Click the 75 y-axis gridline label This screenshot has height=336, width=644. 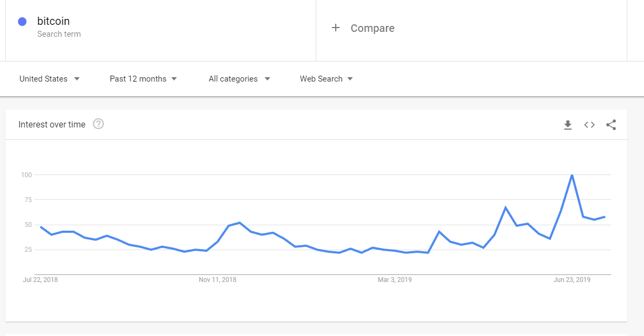tap(26, 200)
